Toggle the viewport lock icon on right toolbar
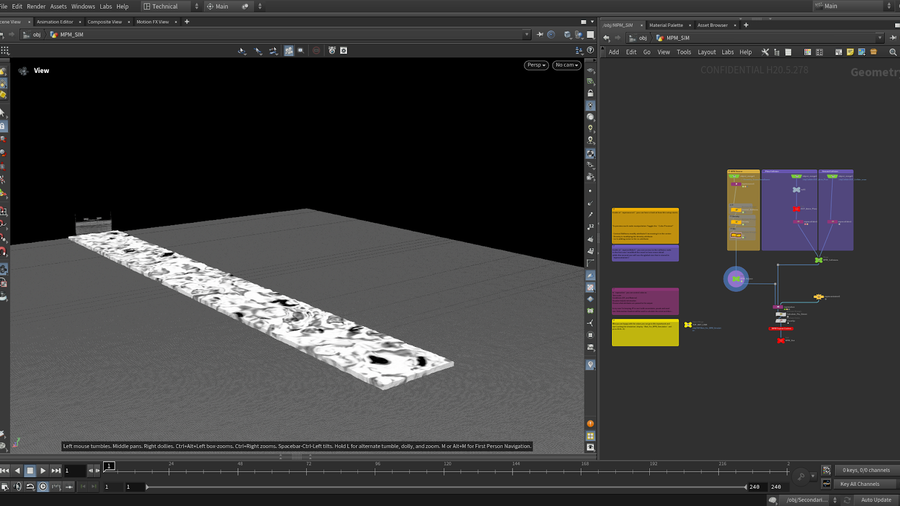 tap(591, 93)
